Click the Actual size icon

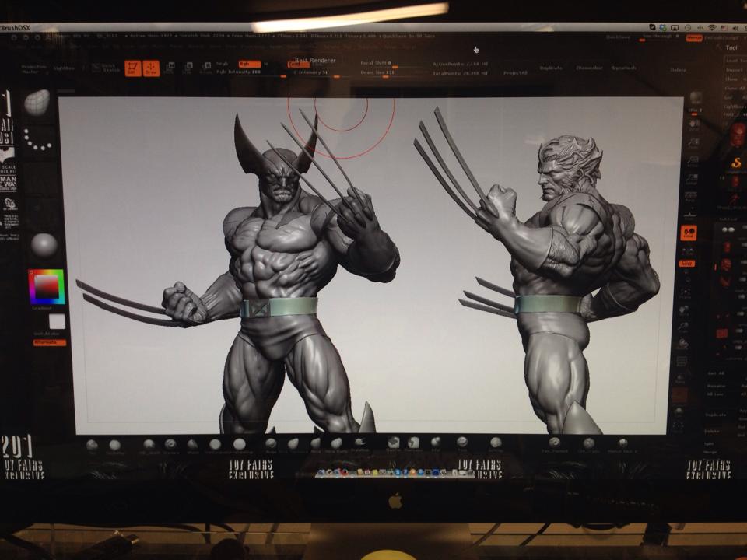point(692,161)
